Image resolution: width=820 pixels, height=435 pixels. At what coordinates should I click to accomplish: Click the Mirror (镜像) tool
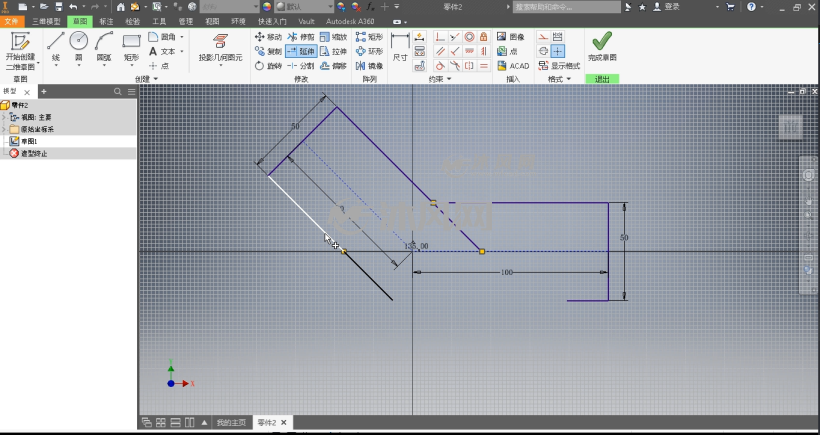pyautogui.click(x=369, y=66)
